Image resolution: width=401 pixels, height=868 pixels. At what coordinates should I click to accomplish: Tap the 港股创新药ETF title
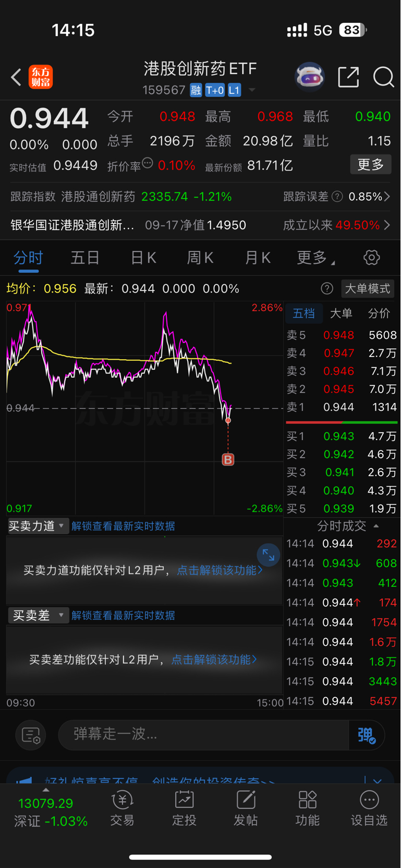pyautogui.click(x=200, y=69)
